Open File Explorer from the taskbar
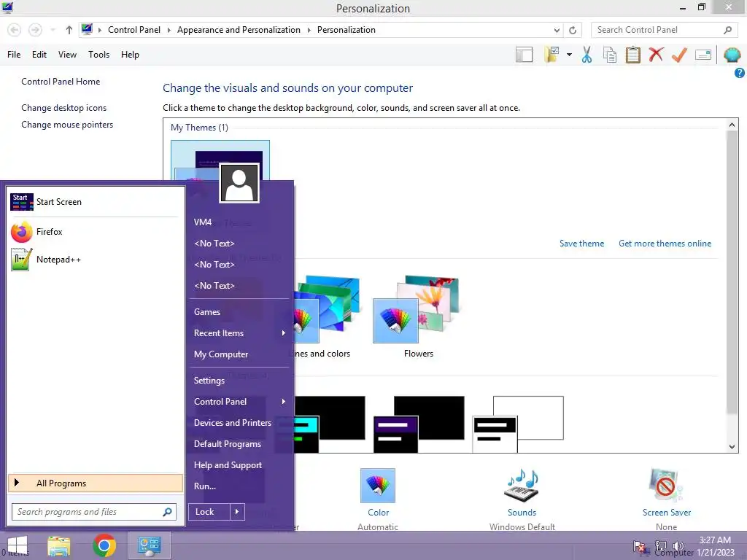 (x=59, y=545)
